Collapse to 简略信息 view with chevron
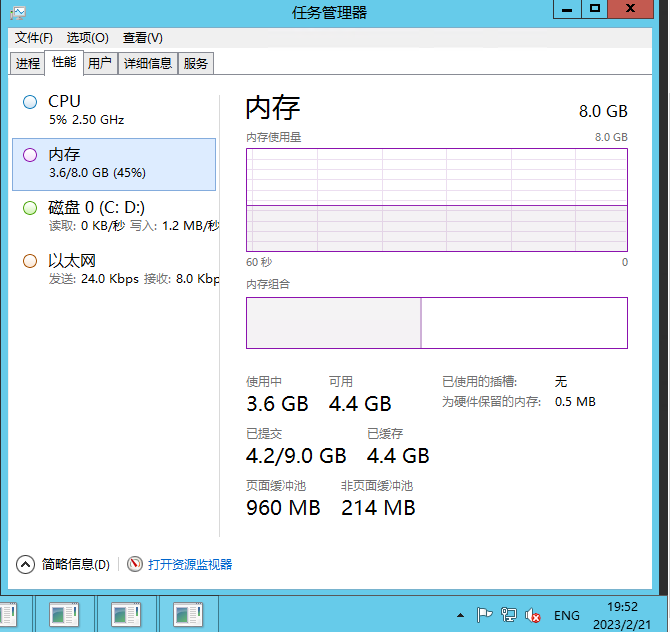 [26, 565]
